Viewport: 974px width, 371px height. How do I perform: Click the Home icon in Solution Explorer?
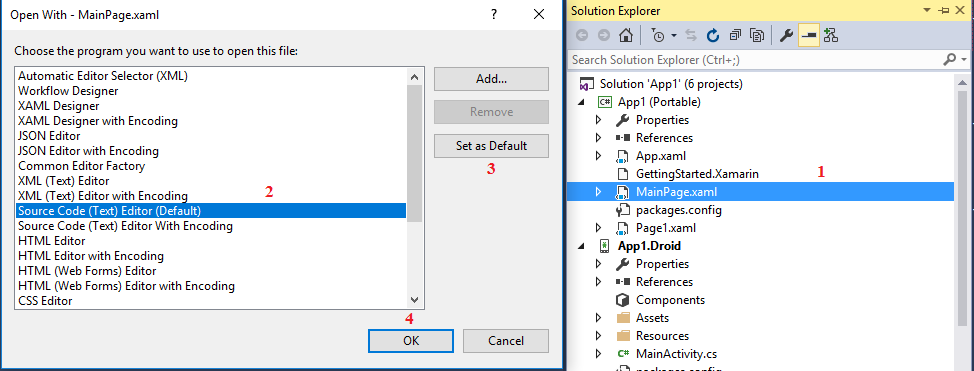point(626,35)
